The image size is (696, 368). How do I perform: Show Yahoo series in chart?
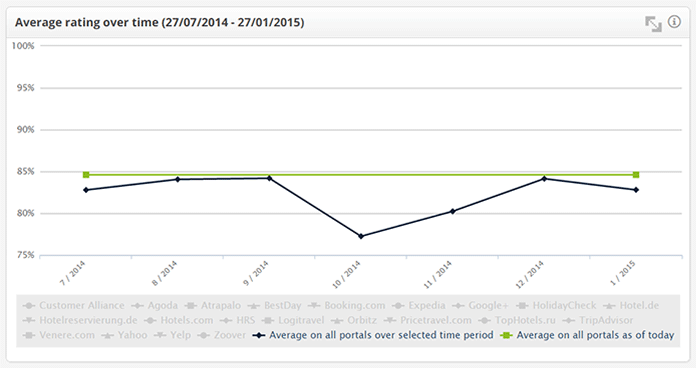click(124, 335)
